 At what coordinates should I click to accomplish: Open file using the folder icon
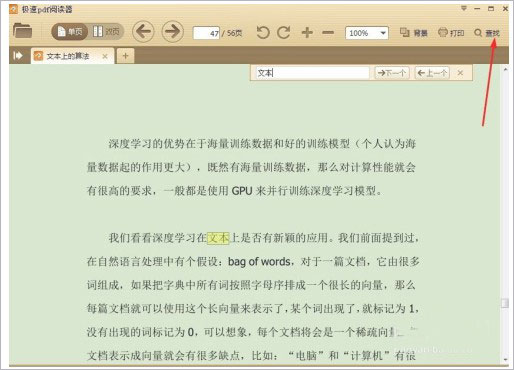(x=22, y=31)
